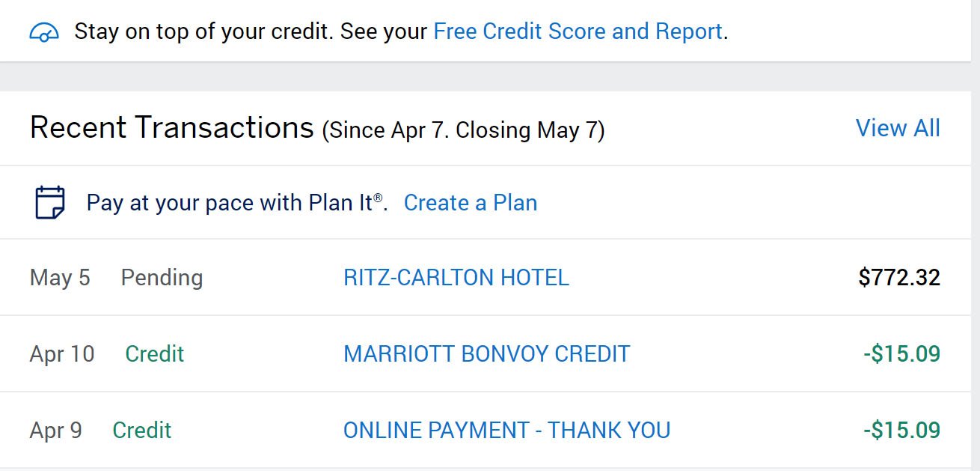
Task: Click the Credit label on Apr 10 row
Action: [155, 353]
